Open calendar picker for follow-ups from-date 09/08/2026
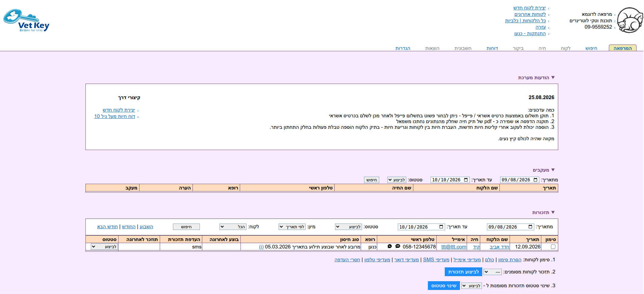The image size is (644, 294). pos(535,180)
